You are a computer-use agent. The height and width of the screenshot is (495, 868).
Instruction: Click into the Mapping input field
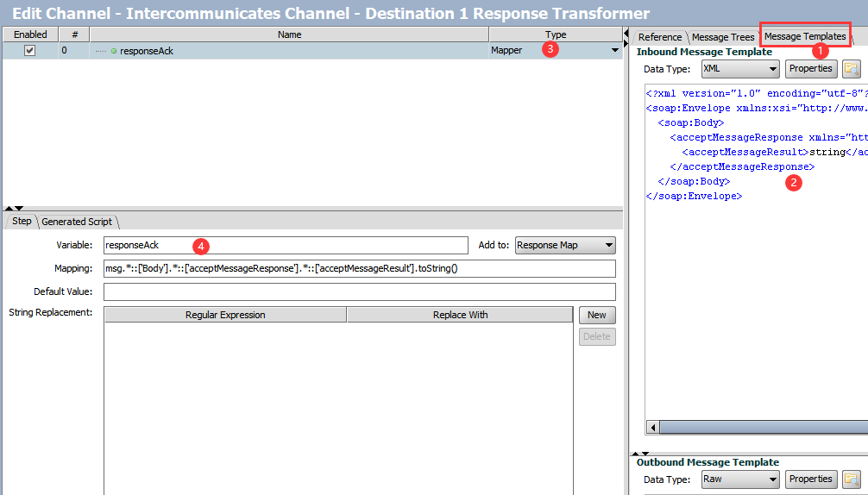point(359,268)
